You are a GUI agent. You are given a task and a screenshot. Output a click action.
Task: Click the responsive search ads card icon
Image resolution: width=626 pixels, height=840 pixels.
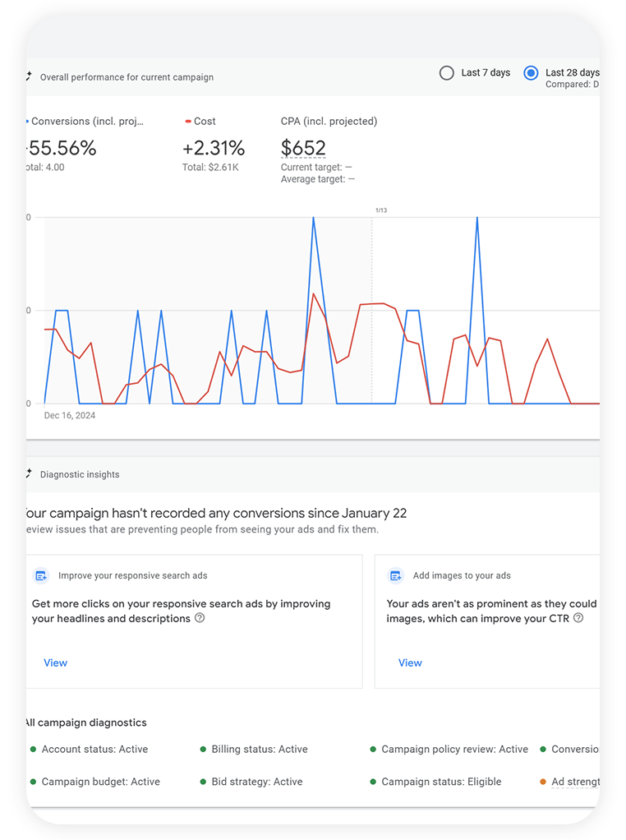coord(41,576)
